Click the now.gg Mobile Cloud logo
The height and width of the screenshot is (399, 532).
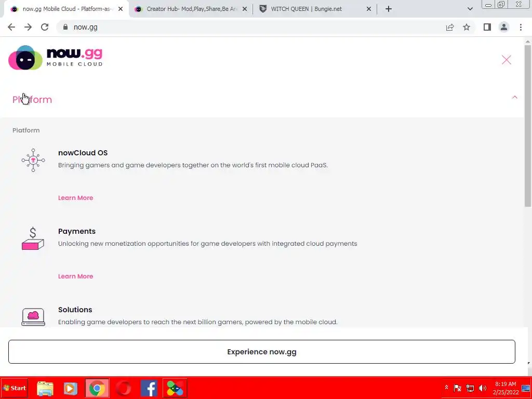coord(55,58)
